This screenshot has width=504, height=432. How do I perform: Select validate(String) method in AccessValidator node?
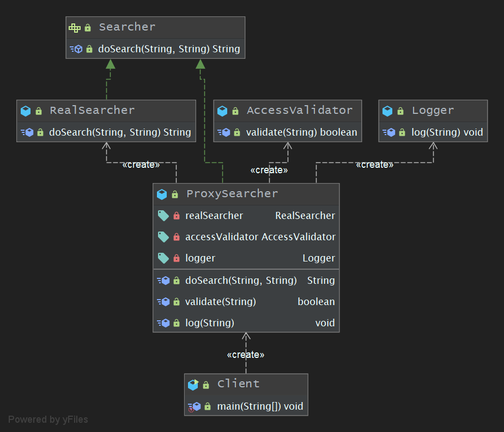301,132
